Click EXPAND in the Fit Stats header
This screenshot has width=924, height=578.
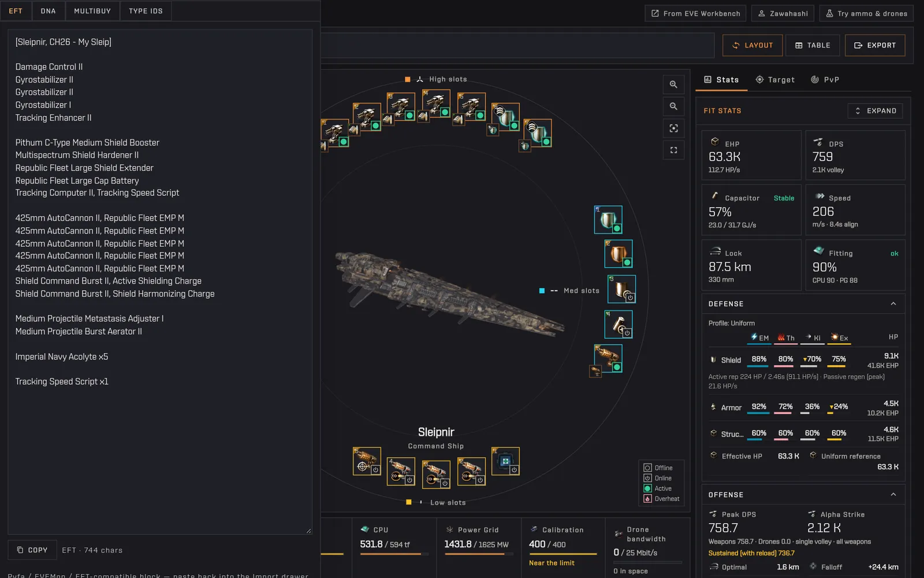pos(875,111)
